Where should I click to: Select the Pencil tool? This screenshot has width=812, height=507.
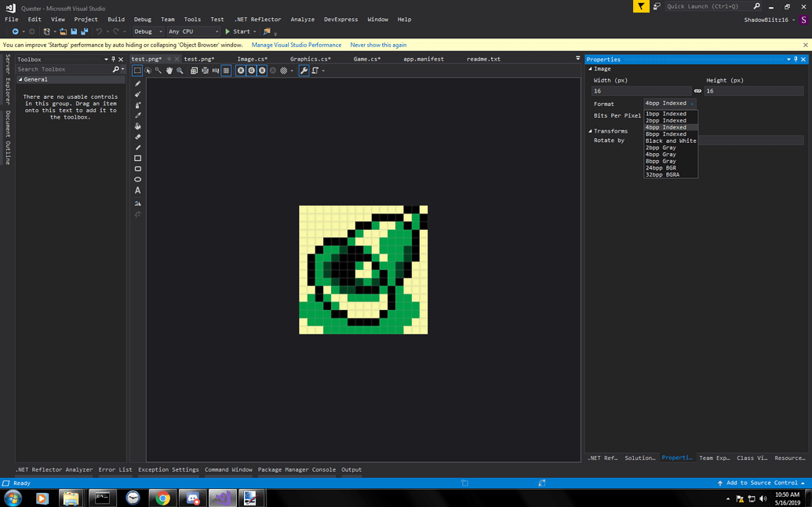pos(137,83)
